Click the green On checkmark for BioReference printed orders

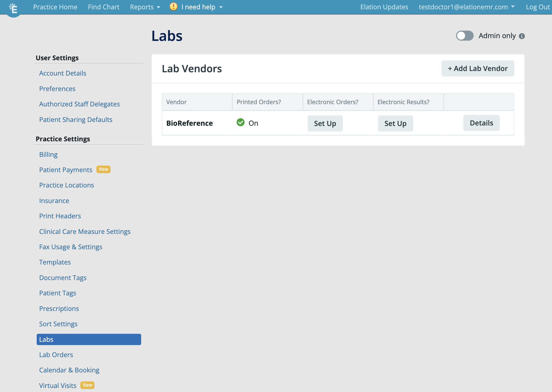(240, 123)
